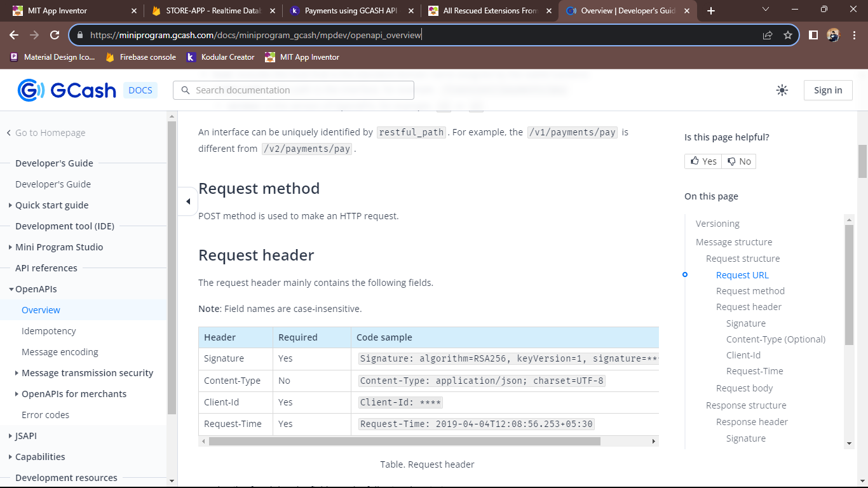Click the Request-Time table row label

(x=233, y=424)
